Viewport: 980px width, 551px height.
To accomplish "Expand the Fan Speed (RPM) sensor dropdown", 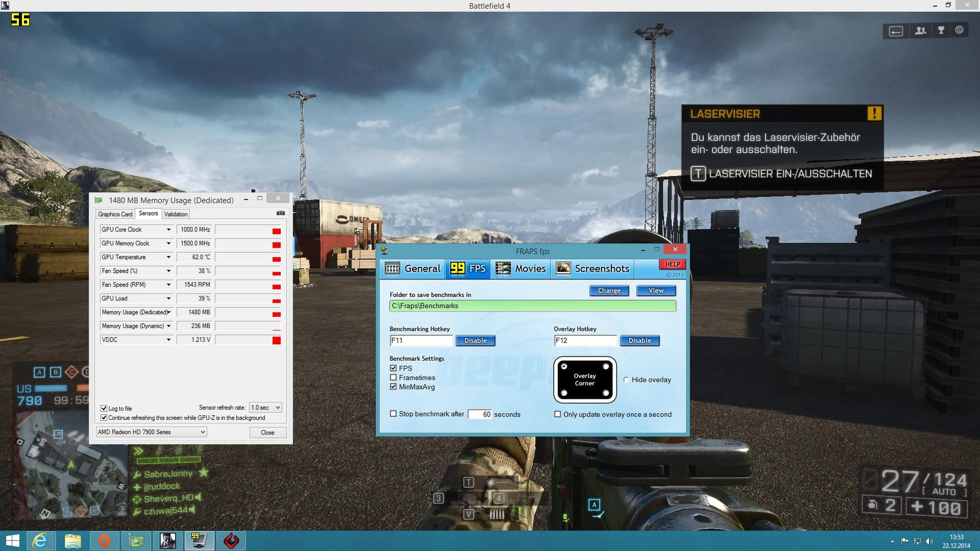I will (x=168, y=285).
